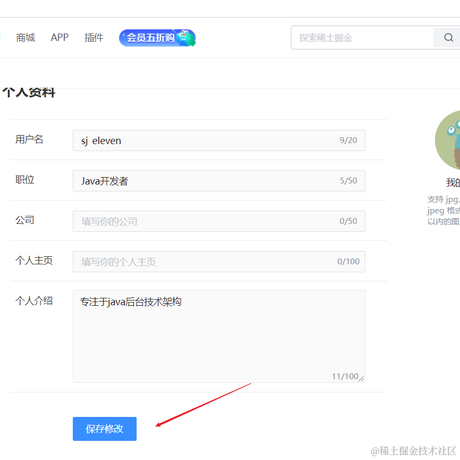Open the APP menu item

[60, 37]
